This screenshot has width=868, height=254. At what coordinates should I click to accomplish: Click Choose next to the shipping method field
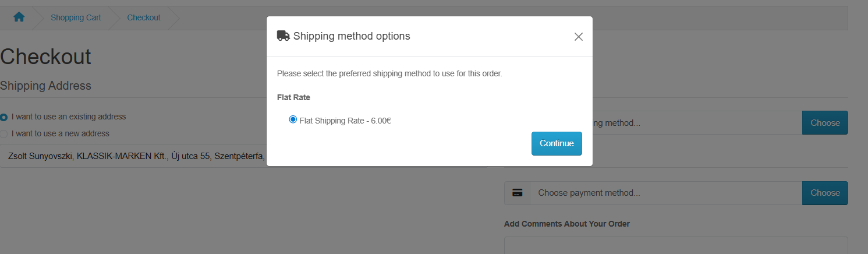pos(825,123)
